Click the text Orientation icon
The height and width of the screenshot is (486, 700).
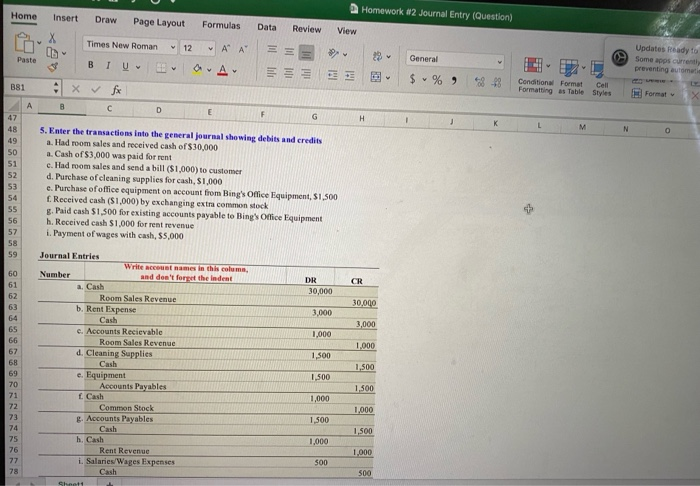(x=333, y=53)
